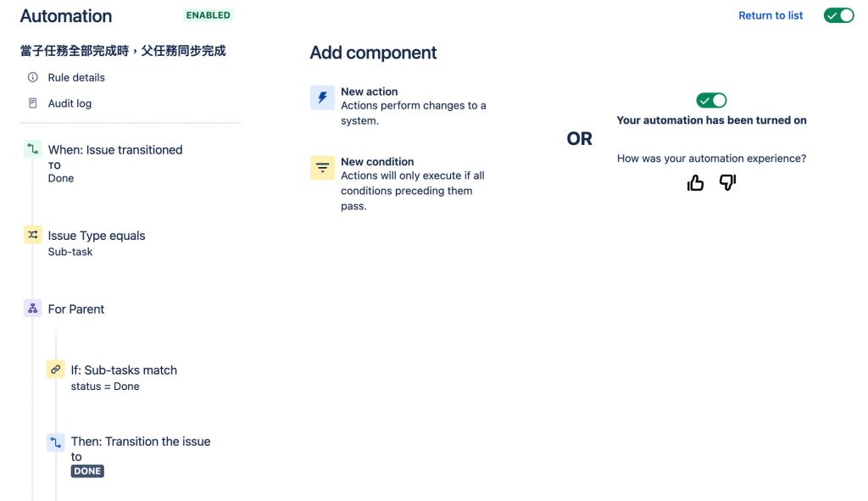Click the ENABLED status badge

click(x=208, y=15)
